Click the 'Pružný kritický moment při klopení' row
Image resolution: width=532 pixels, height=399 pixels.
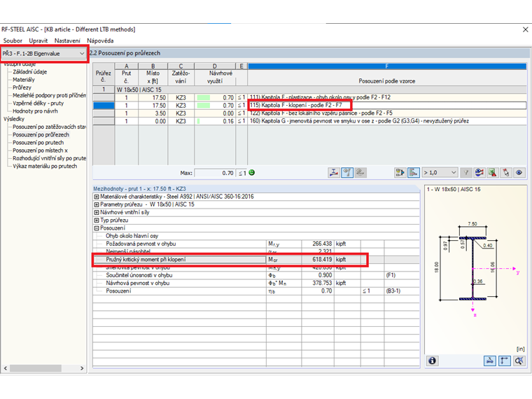(x=256, y=260)
